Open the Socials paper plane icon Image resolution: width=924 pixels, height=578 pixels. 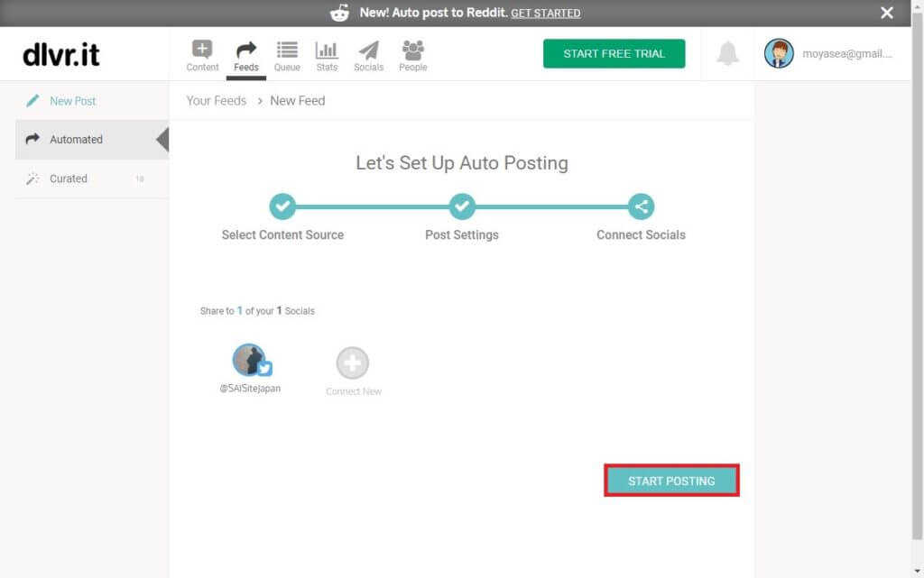point(368,51)
